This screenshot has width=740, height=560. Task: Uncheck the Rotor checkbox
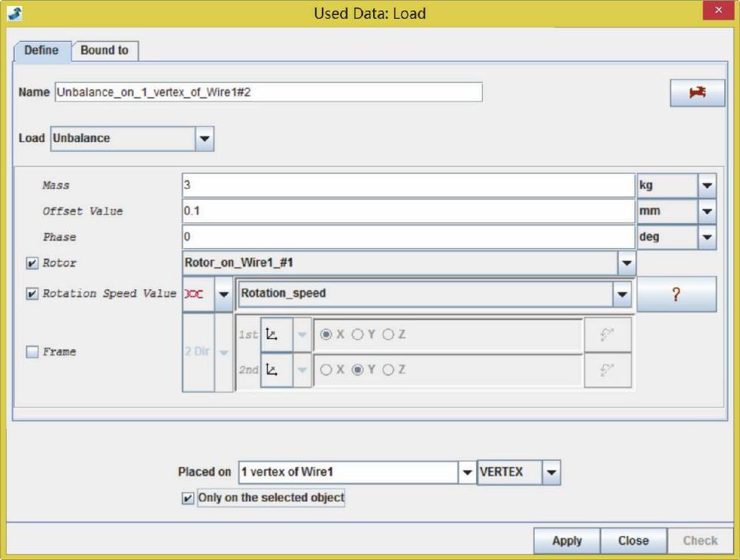coord(32,264)
